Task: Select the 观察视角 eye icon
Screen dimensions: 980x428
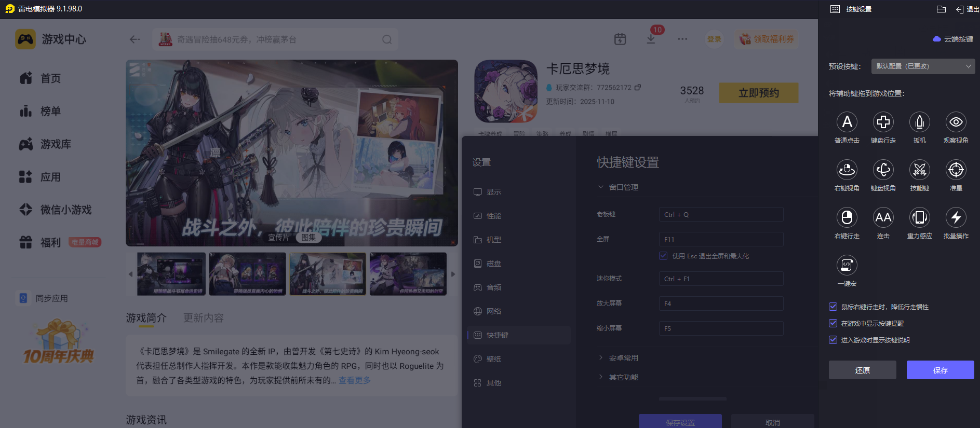Action: click(956, 122)
